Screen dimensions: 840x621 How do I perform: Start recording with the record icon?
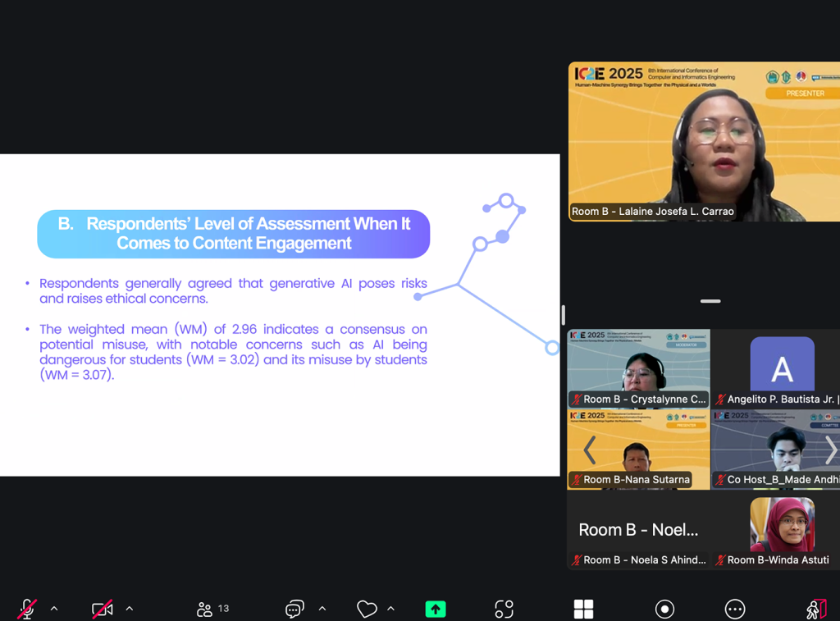[x=664, y=609]
